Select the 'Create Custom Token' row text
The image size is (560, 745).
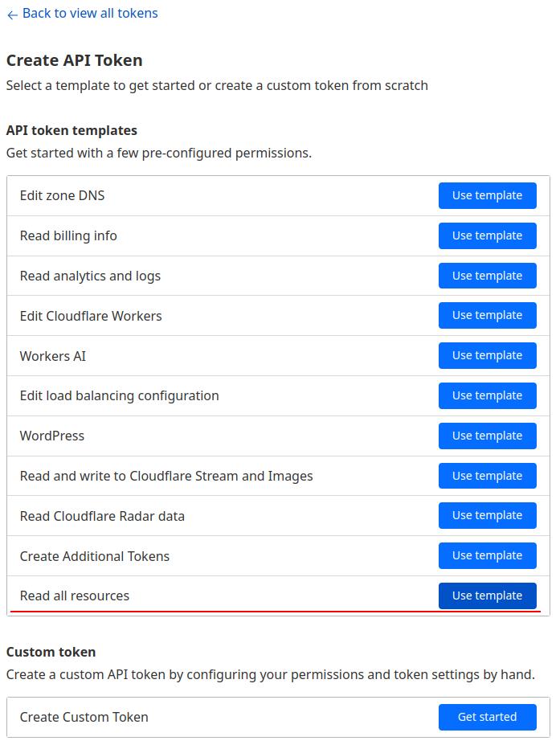tap(84, 717)
